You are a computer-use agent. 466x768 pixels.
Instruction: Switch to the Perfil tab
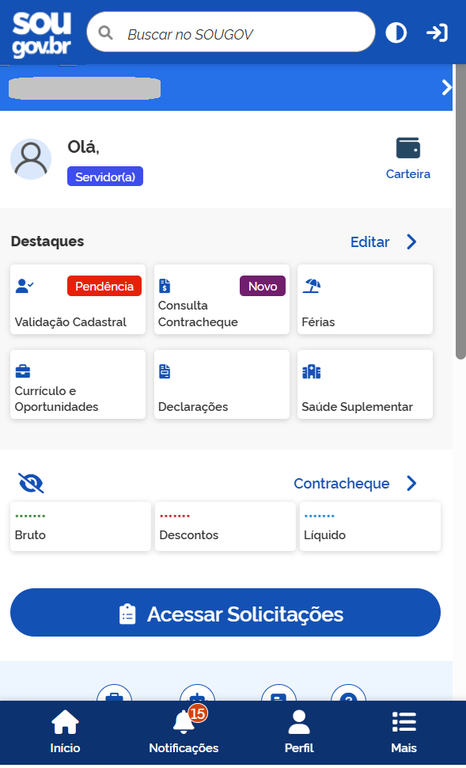pyautogui.click(x=299, y=733)
